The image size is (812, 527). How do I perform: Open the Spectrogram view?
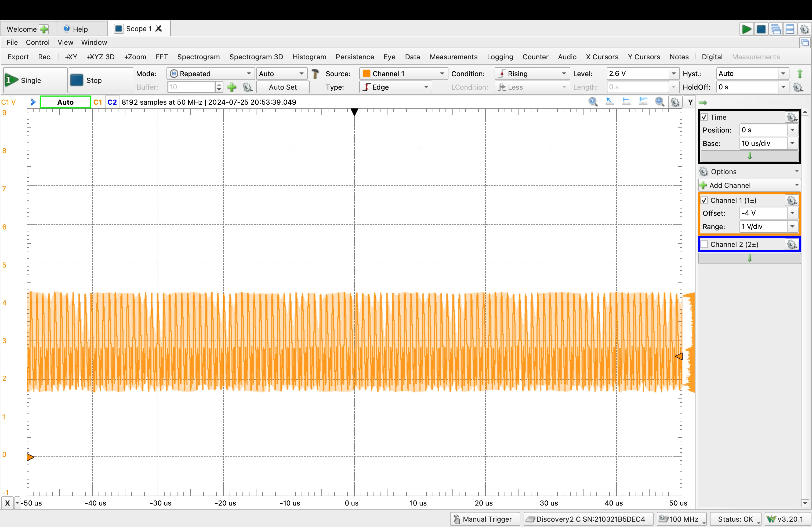(198, 57)
